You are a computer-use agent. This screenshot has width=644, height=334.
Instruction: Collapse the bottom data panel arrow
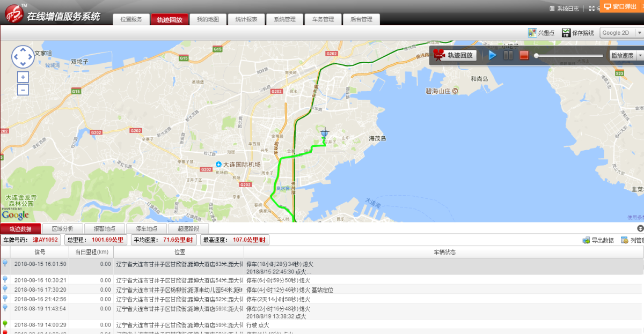640,228
